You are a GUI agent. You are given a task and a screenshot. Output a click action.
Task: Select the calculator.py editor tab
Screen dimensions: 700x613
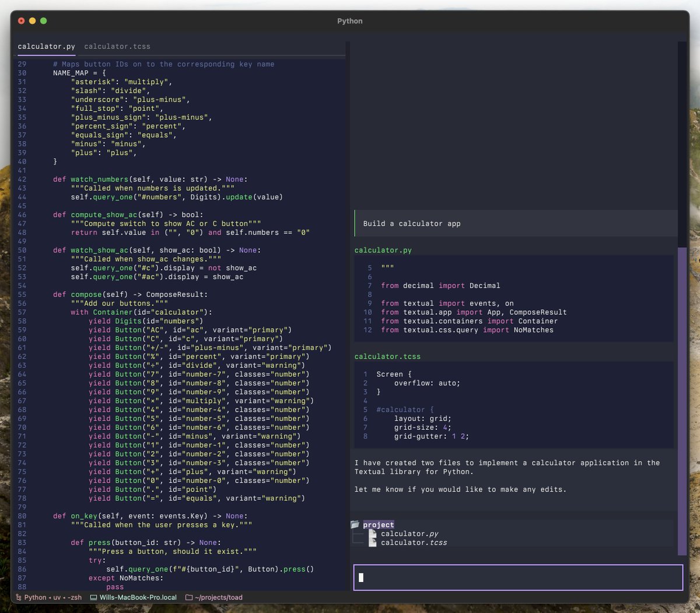pyautogui.click(x=47, y=47)
